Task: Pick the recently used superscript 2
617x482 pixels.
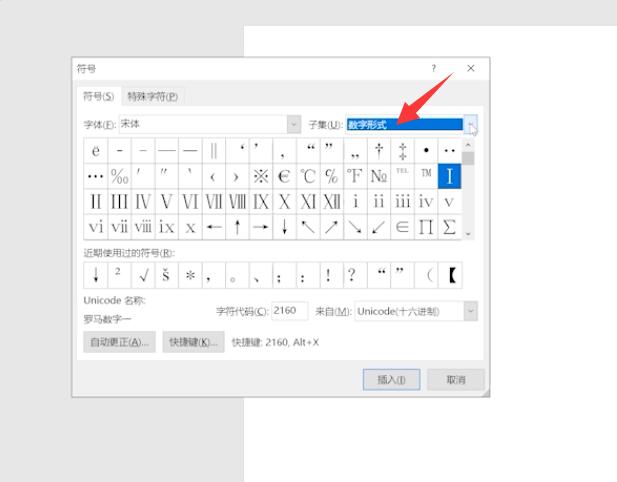Action: [x=119, y=275]
